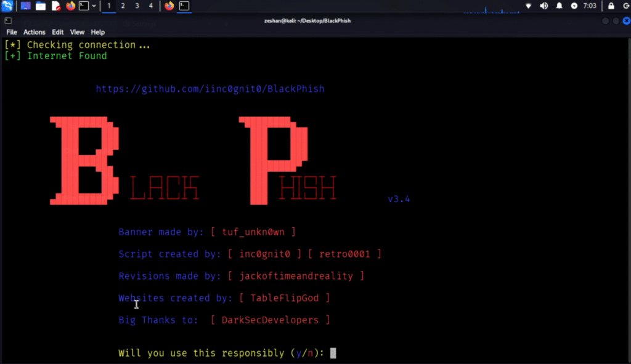
Task: Open the Actions menu
Action: point(35,32)
